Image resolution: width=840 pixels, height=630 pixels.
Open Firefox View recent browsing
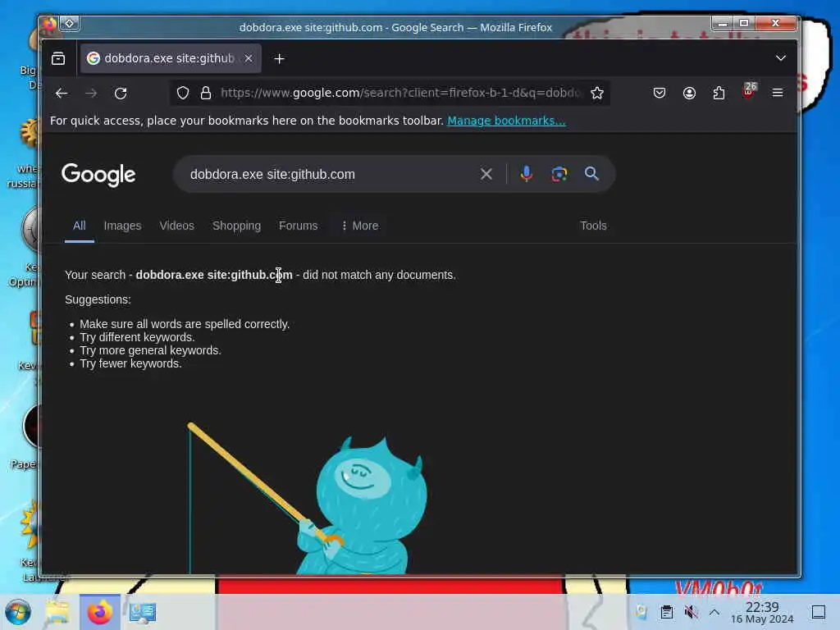[x=58, y=58]
